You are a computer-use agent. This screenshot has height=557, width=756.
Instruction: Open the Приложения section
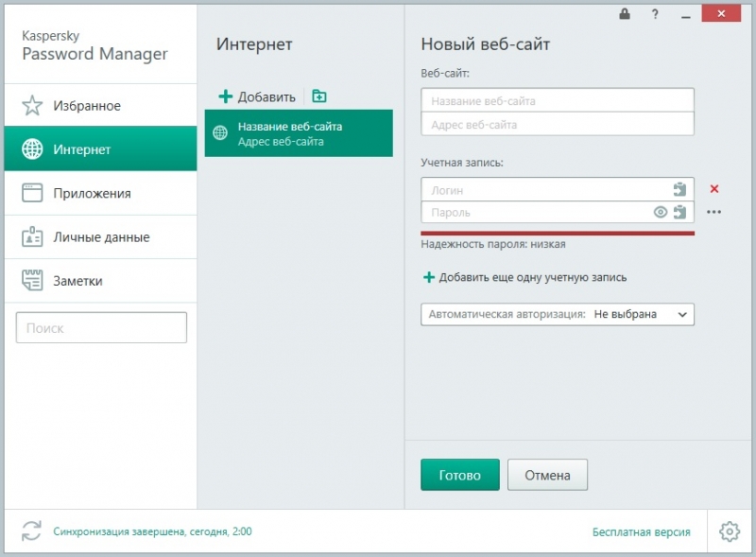[101, 193]
